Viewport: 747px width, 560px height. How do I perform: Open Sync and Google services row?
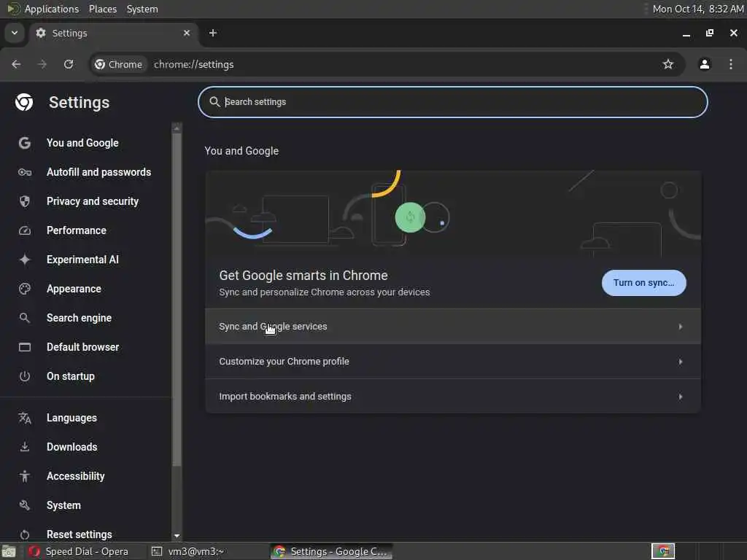[x=452, y=327]
